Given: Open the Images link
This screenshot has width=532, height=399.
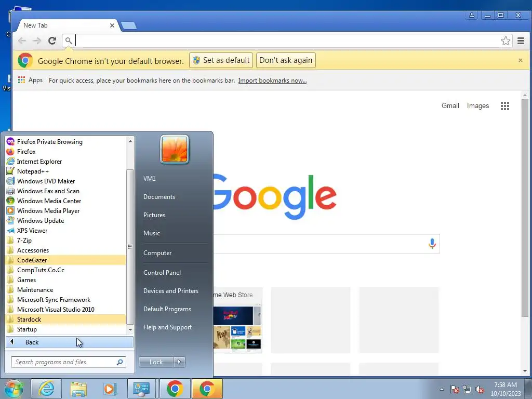Looking at the screenshot, I should [x=478, y=105].
